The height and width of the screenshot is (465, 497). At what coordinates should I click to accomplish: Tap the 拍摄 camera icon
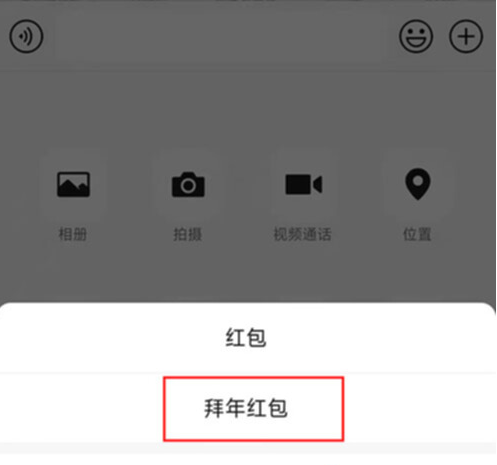pyautogui.click(x=188, y=184)
